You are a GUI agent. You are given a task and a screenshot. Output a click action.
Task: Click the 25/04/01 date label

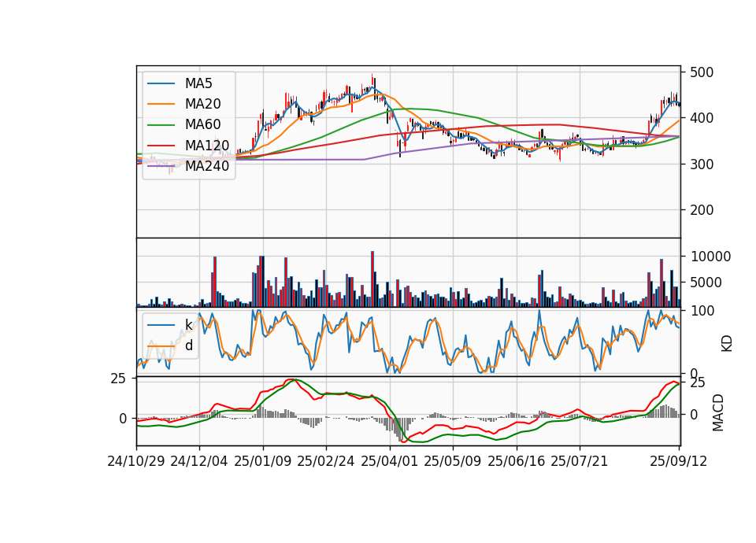click(390, 461)
